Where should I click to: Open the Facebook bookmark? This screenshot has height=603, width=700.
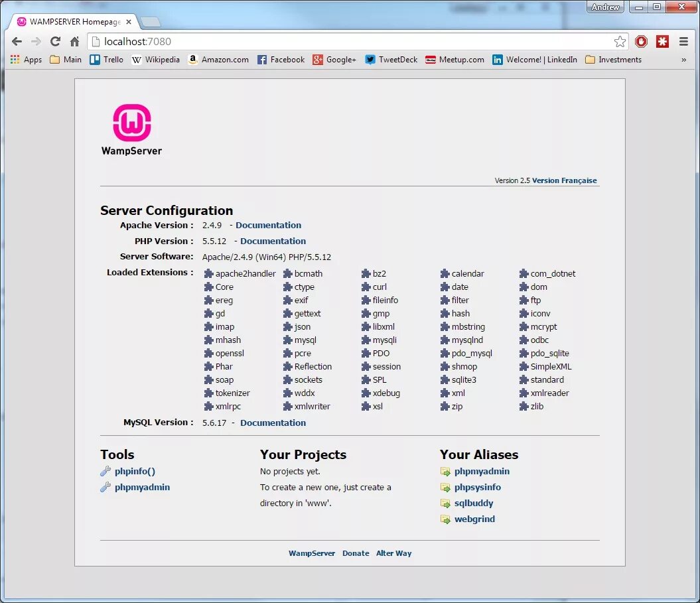(281, 59)
